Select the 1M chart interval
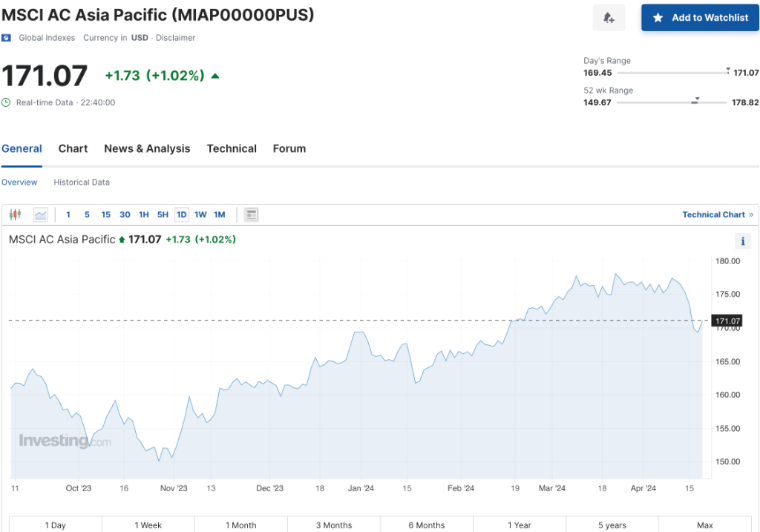 220,214
